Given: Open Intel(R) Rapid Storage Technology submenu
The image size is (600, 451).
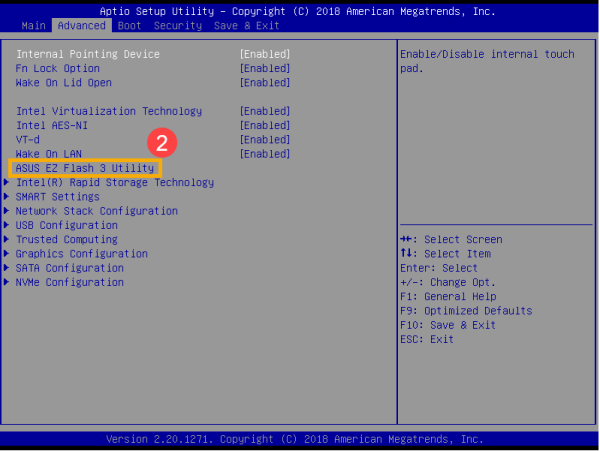Looking at the screenshot, I should [115, 182].
